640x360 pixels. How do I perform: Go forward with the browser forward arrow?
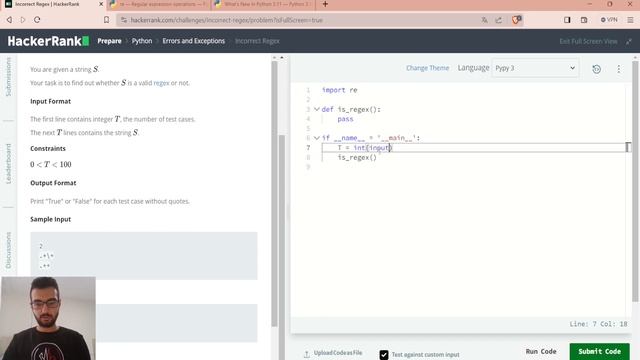(x=23, y=20)
